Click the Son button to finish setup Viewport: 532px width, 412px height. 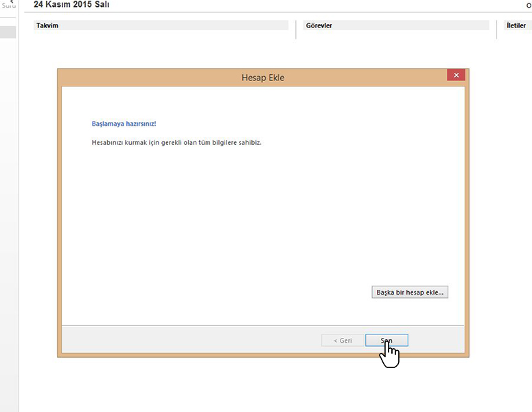pos(386,341)
